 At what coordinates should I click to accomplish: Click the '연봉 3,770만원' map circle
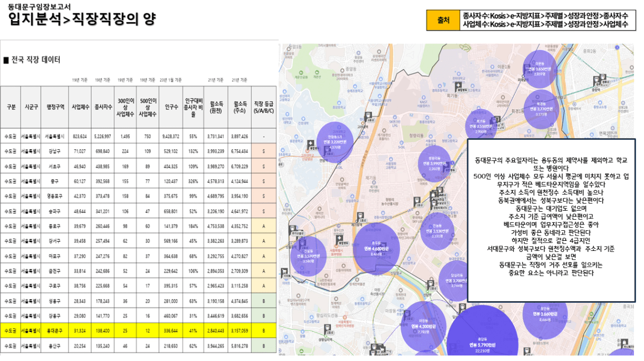pos(541,109)
